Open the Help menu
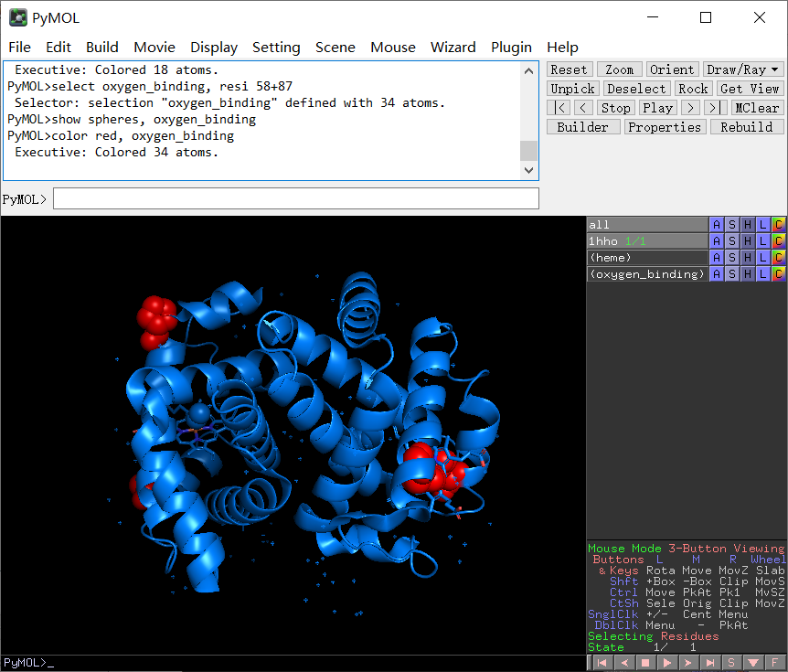This screenshot has height=672, width=788. tap(562, 48)
